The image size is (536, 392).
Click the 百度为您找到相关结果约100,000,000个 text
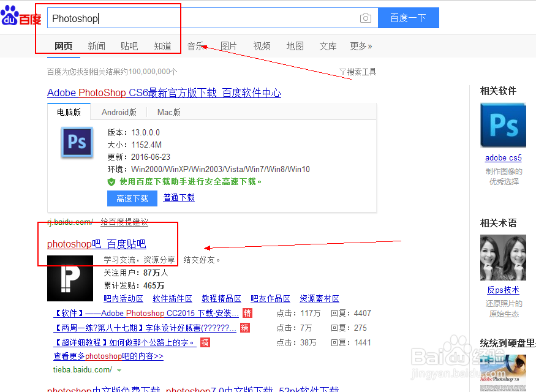point(112,72)
